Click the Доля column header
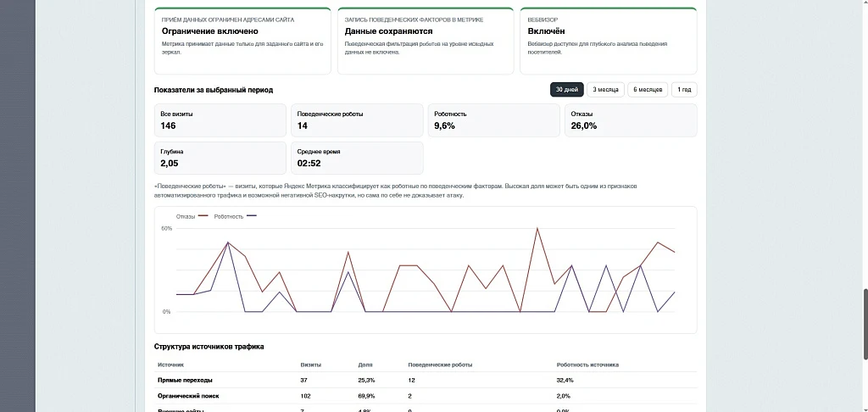 [365, 365]
